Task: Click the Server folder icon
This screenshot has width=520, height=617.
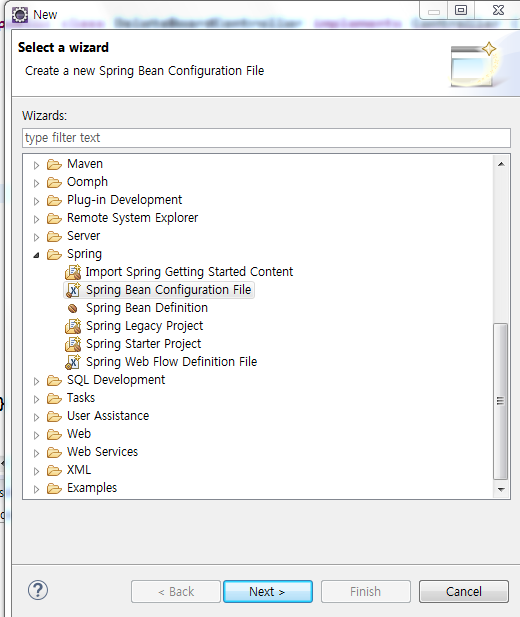Action: (x=54, y=236)
